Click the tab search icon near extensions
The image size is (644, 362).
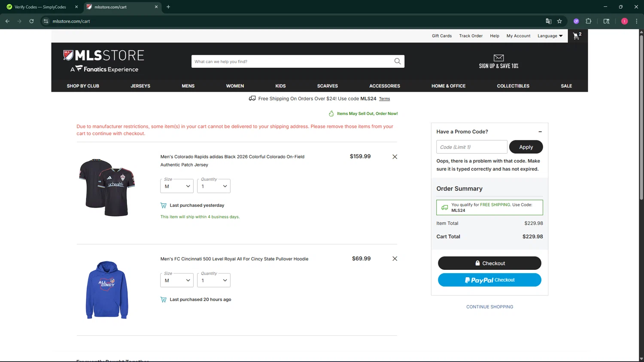[606, 21]
